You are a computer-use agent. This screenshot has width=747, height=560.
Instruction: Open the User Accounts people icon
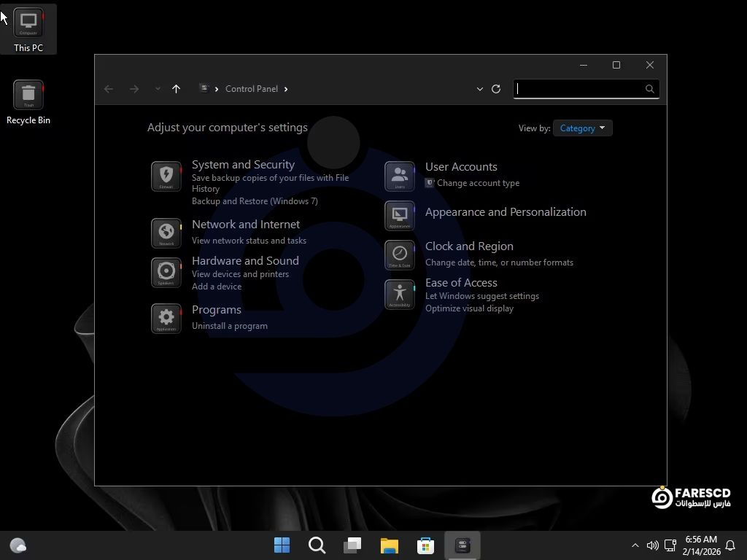399,176
